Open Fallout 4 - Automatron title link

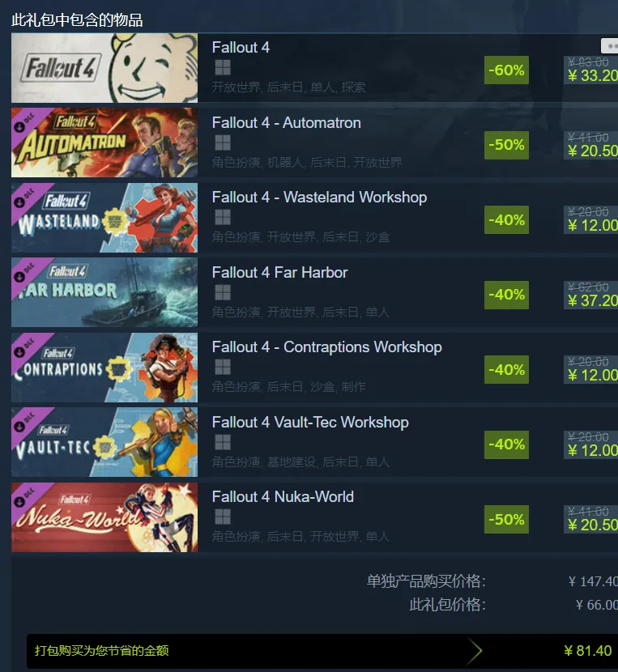coord(286,122)
